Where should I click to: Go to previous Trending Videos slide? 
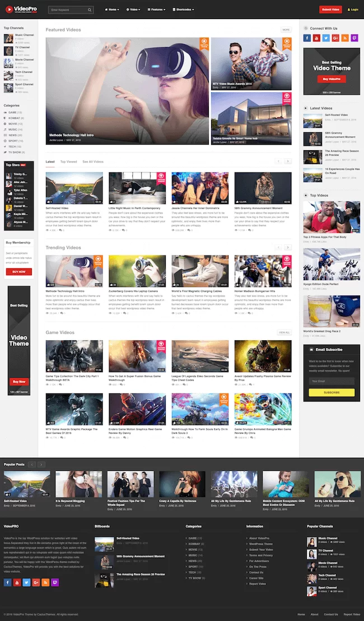(x=278, y=247)
